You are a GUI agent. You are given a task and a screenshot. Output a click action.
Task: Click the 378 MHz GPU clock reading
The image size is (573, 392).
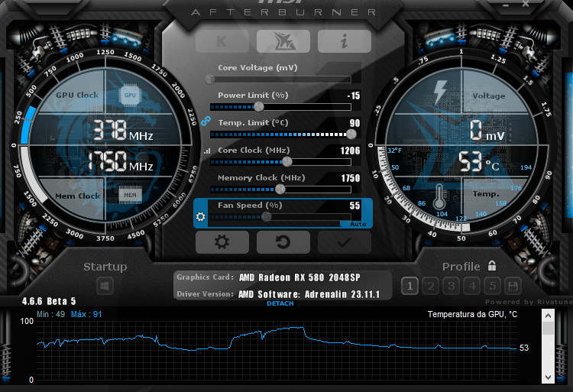pos(122,131)
